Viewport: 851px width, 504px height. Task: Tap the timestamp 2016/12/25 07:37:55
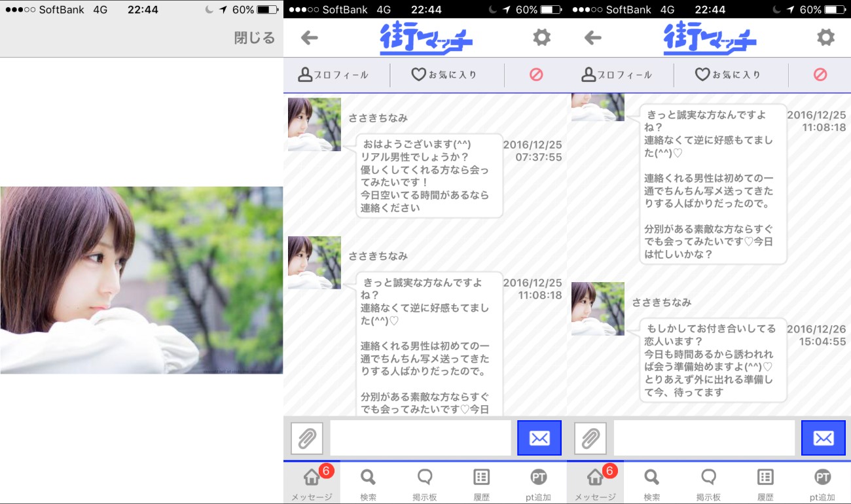coord(532,151)
